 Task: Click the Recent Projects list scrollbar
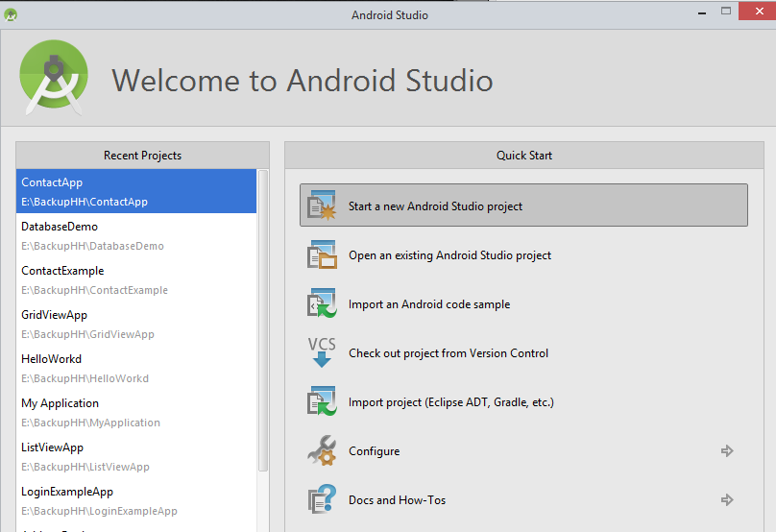263,321
